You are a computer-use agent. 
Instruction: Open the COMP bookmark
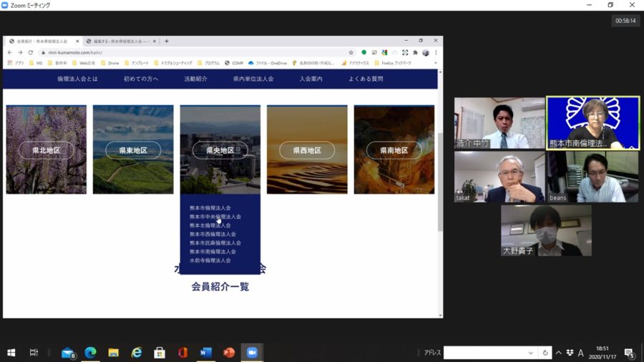point(234,63)
